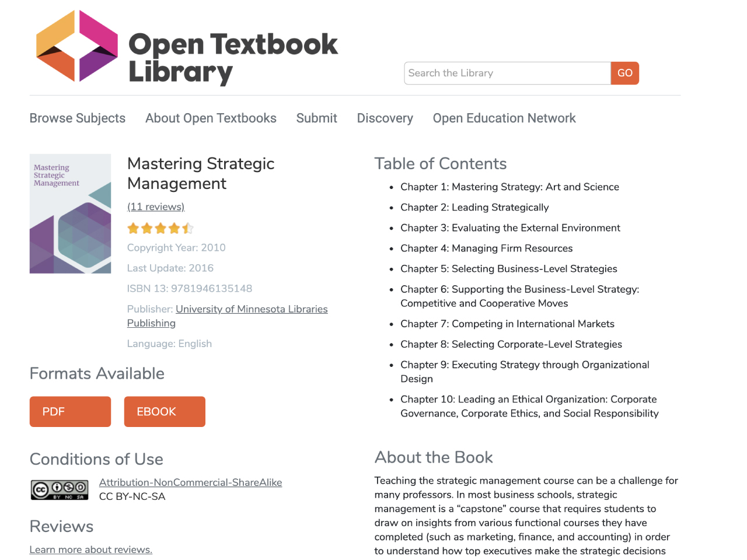
Task: Click the star rating under reviews
Action: [x=160, y=228]
